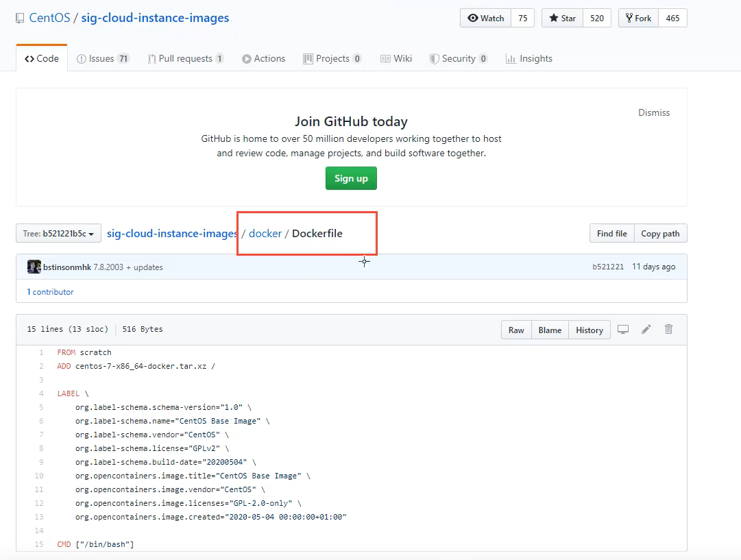View the 465 forks count
The height and width of the screenshot is (560, 741).
click(x=672, y=18)
